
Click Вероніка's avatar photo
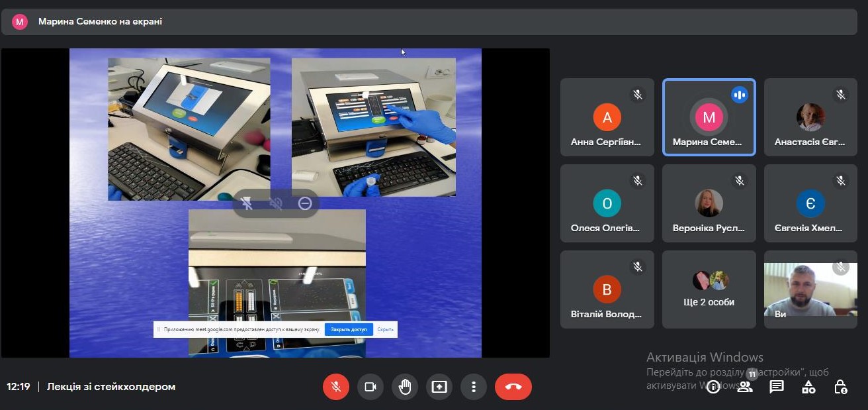[709, 203]
